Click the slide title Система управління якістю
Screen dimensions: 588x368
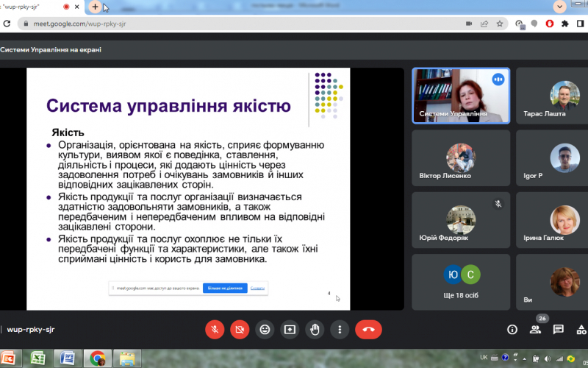[168, 105]
